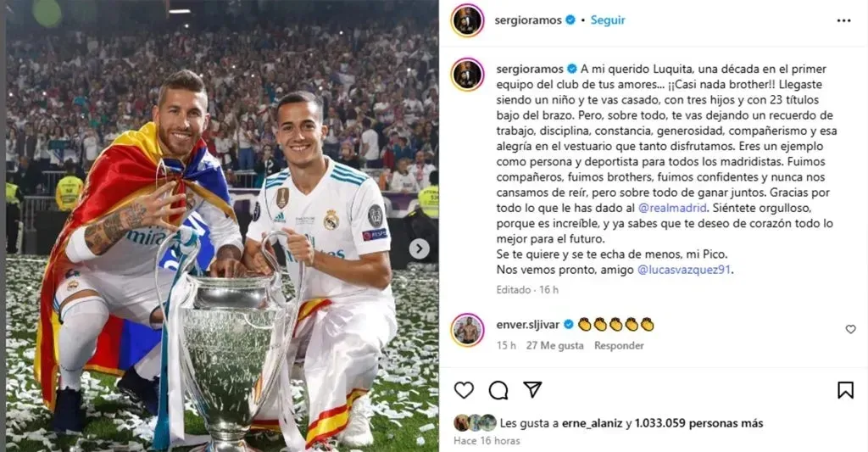Like enver.sljivar's comment with small heart
The height and width of the screenshot is (452, 868).
(851, 330)
